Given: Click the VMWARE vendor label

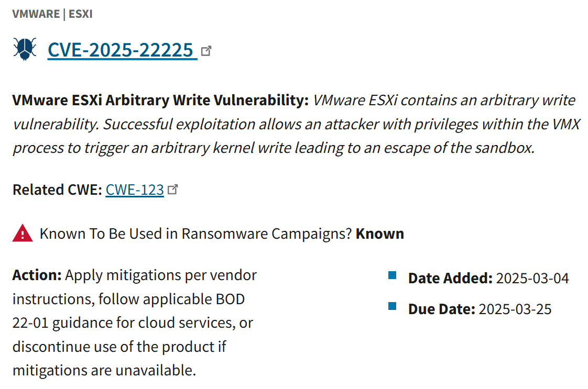Looking at the screenshot, I should (x=36, y=14).
